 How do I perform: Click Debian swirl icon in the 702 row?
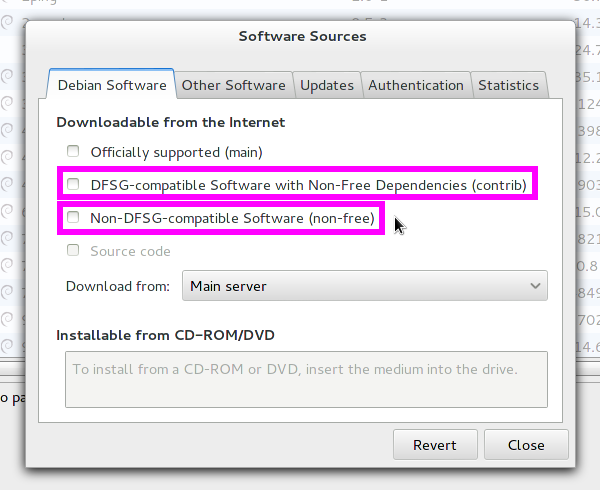(8, 319)
